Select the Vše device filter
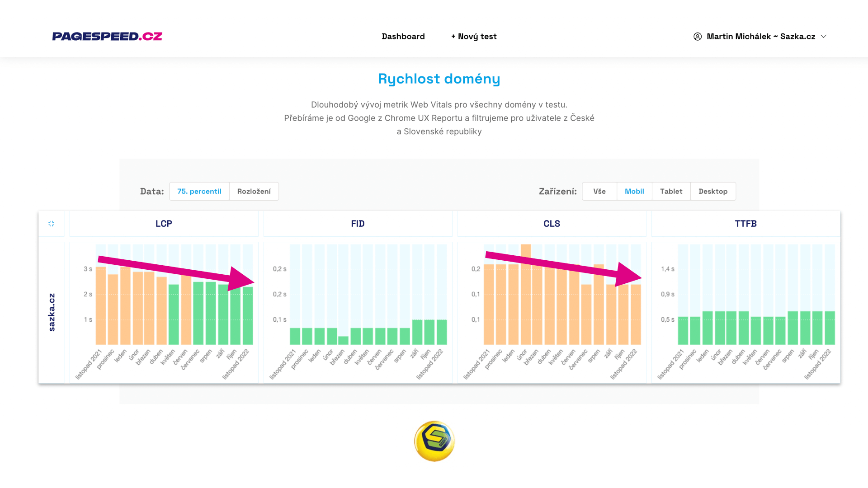The width and height of the screenshot is (868, 488). [x=599, y=191]
